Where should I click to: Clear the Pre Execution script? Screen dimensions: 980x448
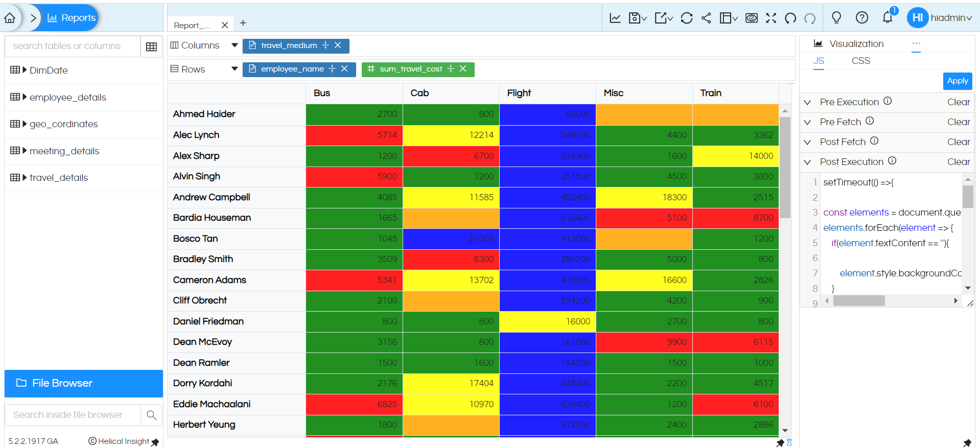[x=959, y=102]
